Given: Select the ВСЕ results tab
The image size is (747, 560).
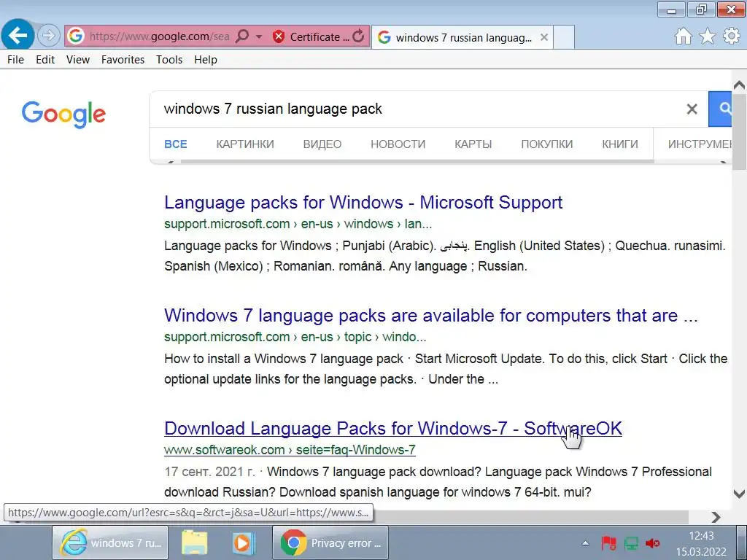Looking at the screenshot, I should (176, 144).
